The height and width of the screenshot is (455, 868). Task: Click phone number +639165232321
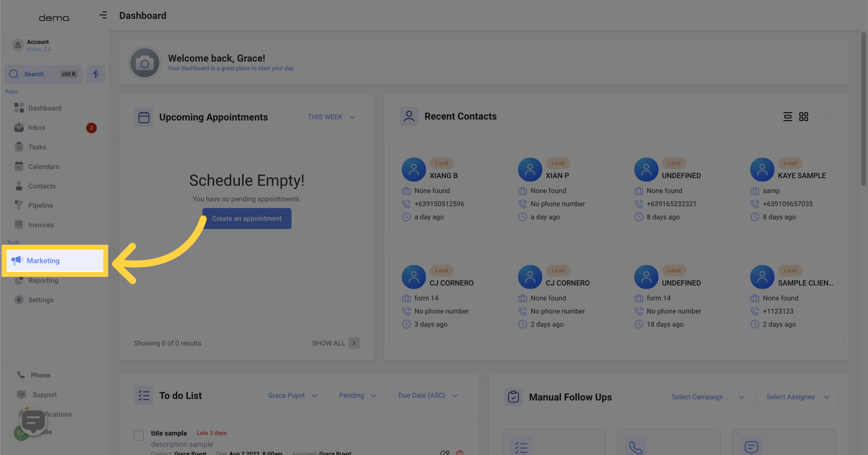(x=671, y=204)
